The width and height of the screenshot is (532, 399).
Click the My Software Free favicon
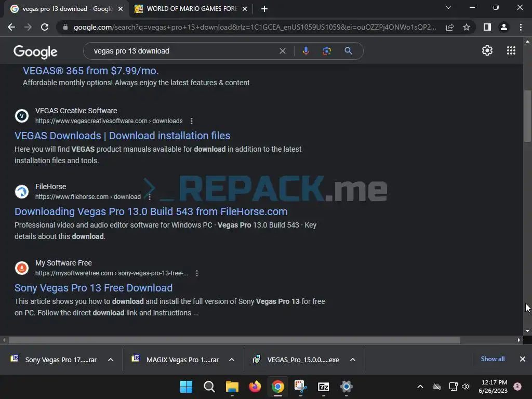[x=22, y=268]
